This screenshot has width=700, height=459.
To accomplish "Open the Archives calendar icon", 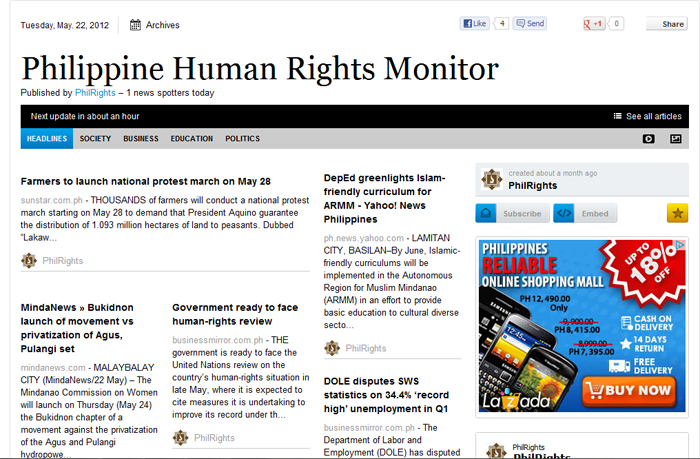I will (135, 24).
